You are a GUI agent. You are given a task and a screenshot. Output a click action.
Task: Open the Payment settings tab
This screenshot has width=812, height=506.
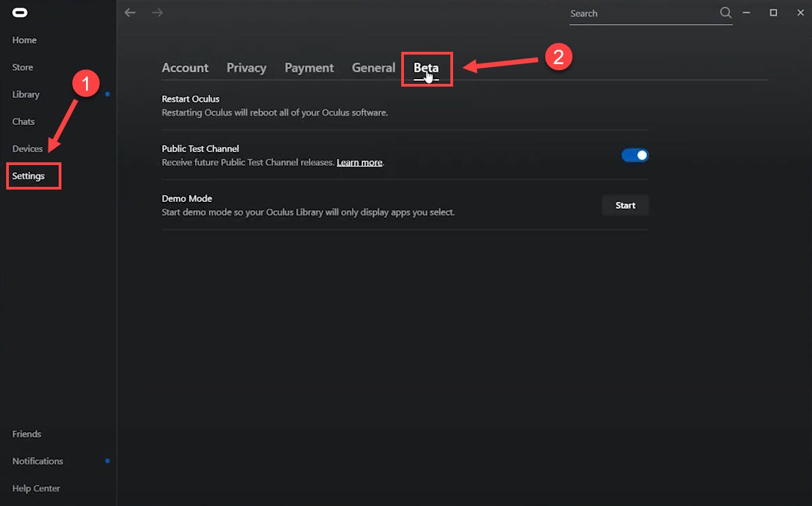click(x=309, y=68)
